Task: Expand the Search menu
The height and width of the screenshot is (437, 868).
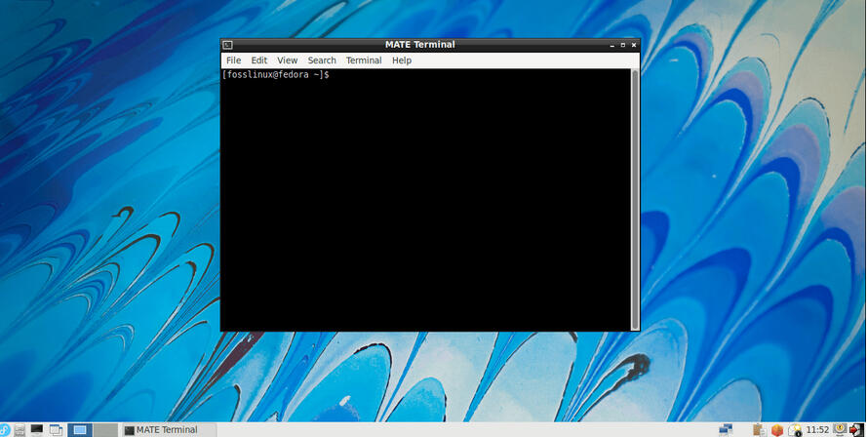Action: pyautogui.click(x=322, y=60)
